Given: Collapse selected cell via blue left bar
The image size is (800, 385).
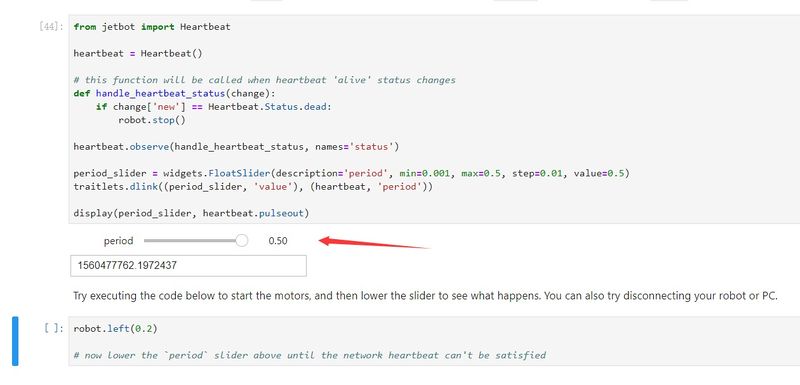Looking at the screenshot, I should pos(15,341).
